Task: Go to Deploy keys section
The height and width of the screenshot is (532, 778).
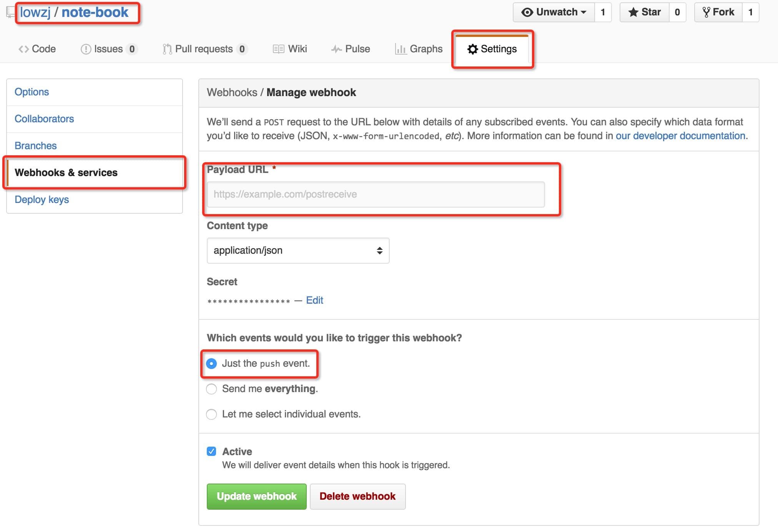Action: pyautogui.click(x=42, y=199)
